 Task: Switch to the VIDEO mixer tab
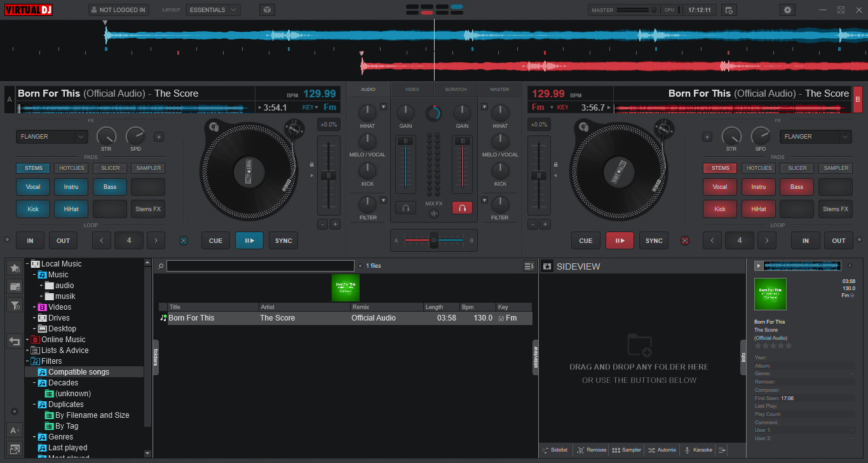coord(412,90)
